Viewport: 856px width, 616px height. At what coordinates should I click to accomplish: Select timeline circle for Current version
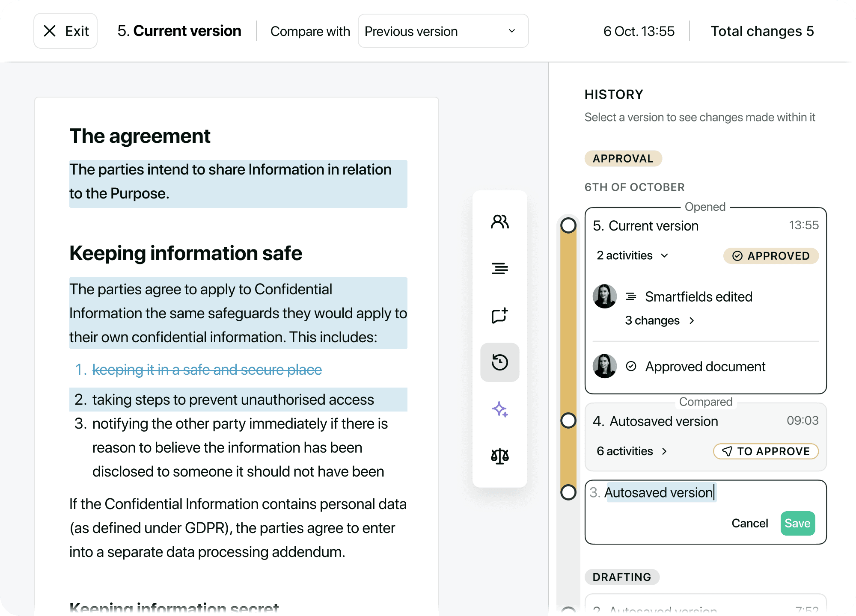click(x=568, y=225)
